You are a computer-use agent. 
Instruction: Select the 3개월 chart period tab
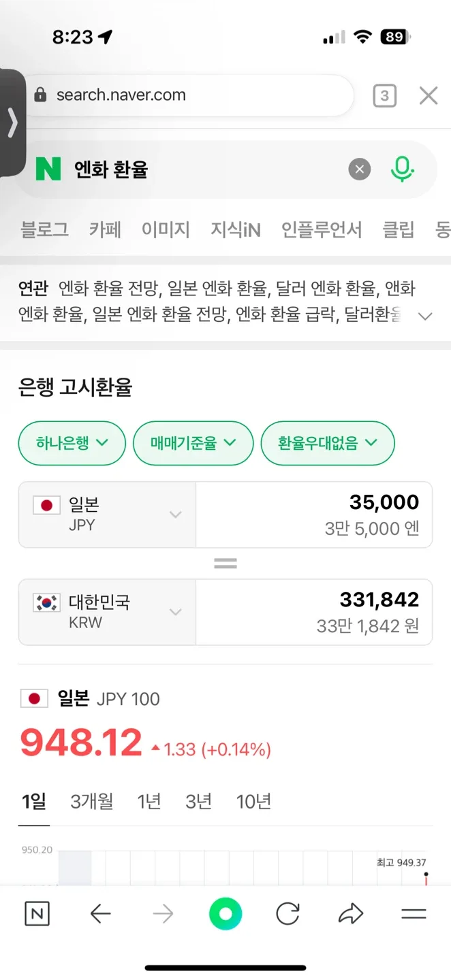coord(92,802)
